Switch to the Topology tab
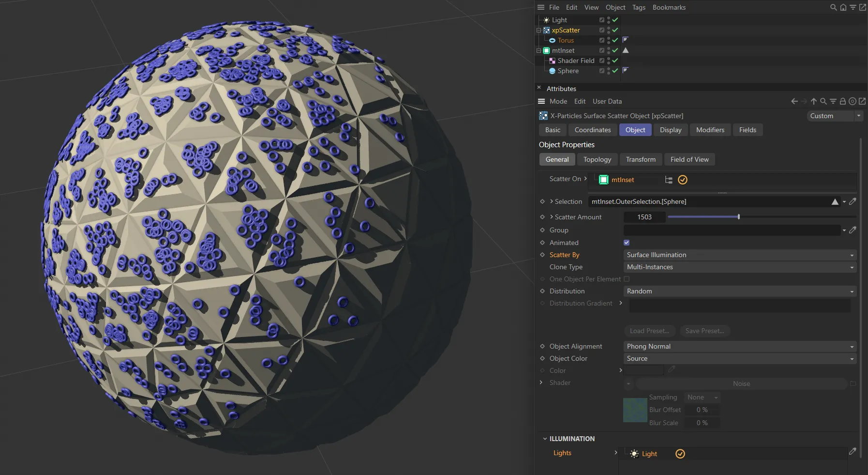Viewport: 868px width, 475px height. [597, 159]
